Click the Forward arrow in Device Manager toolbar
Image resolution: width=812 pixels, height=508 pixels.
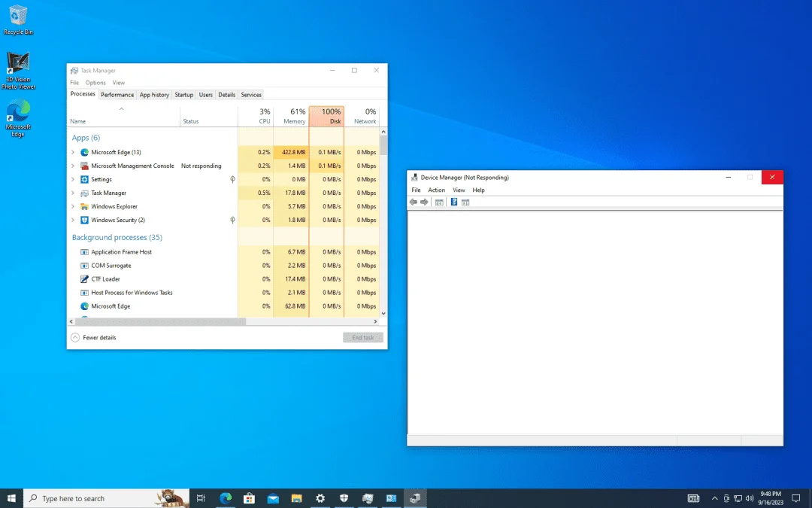pos(424,202)
